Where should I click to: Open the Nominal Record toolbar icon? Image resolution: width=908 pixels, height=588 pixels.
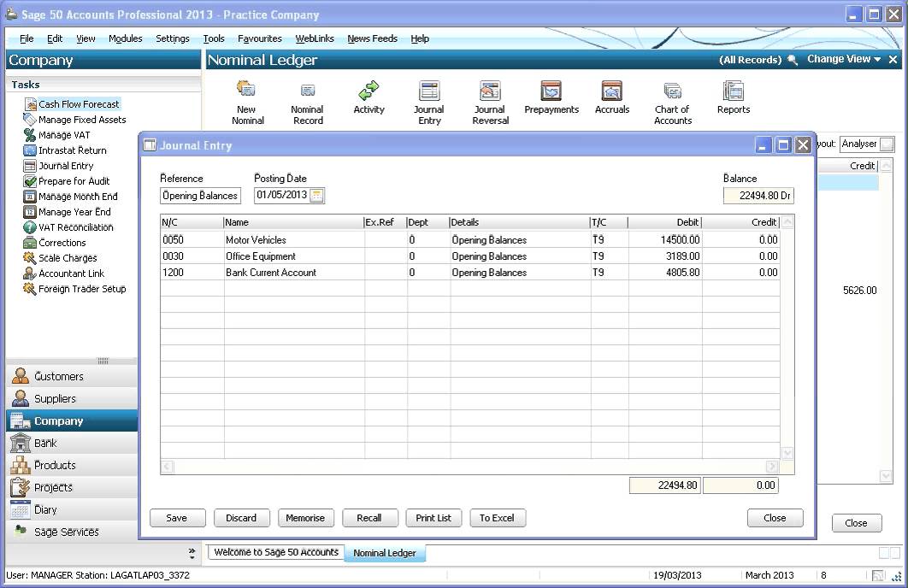(308, 103)
